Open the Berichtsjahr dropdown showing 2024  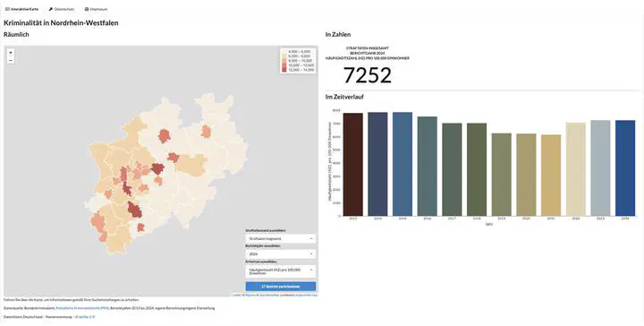tap(281, 254)
